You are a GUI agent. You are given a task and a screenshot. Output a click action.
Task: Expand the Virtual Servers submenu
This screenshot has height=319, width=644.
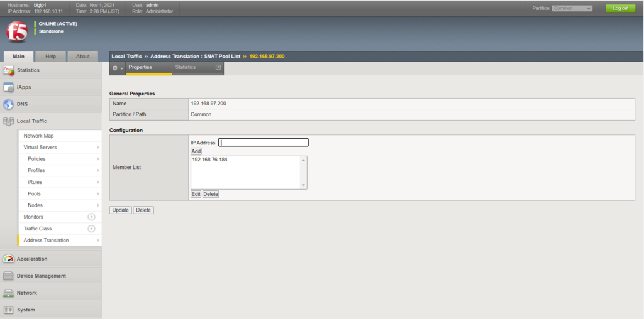point(98,147)
